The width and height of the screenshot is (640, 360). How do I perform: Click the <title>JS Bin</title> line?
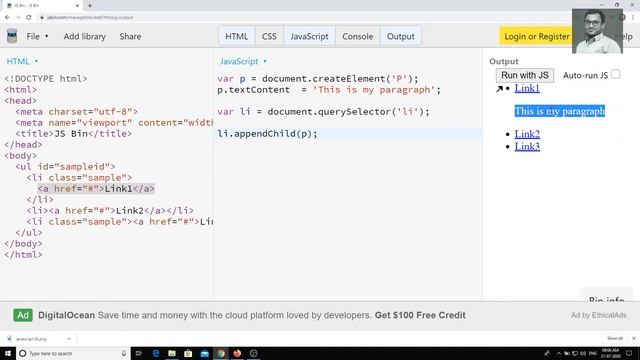click(x=74, y=134)
